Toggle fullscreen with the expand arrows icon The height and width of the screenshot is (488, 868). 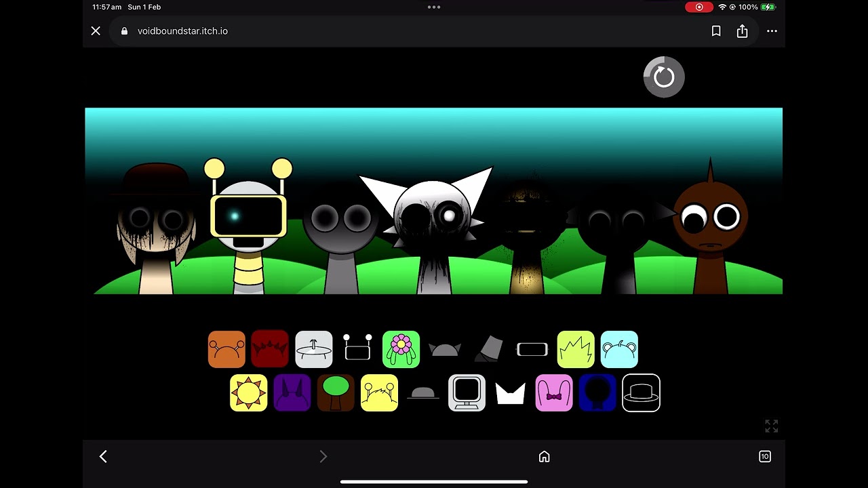(x=772, y=426)
